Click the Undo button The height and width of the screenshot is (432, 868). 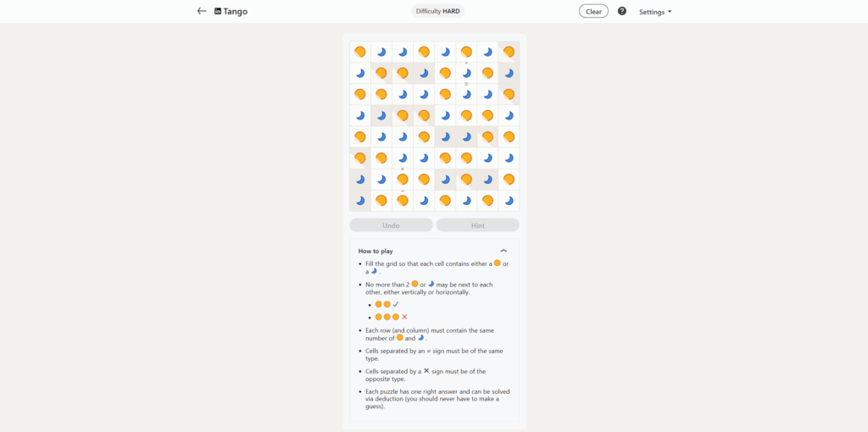click(x=391, y=225)
